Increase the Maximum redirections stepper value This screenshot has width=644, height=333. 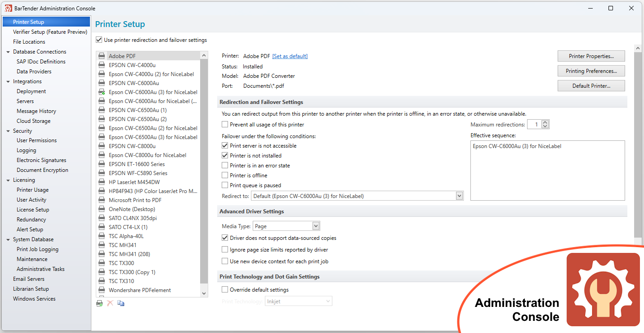click(x=545, y=122)
